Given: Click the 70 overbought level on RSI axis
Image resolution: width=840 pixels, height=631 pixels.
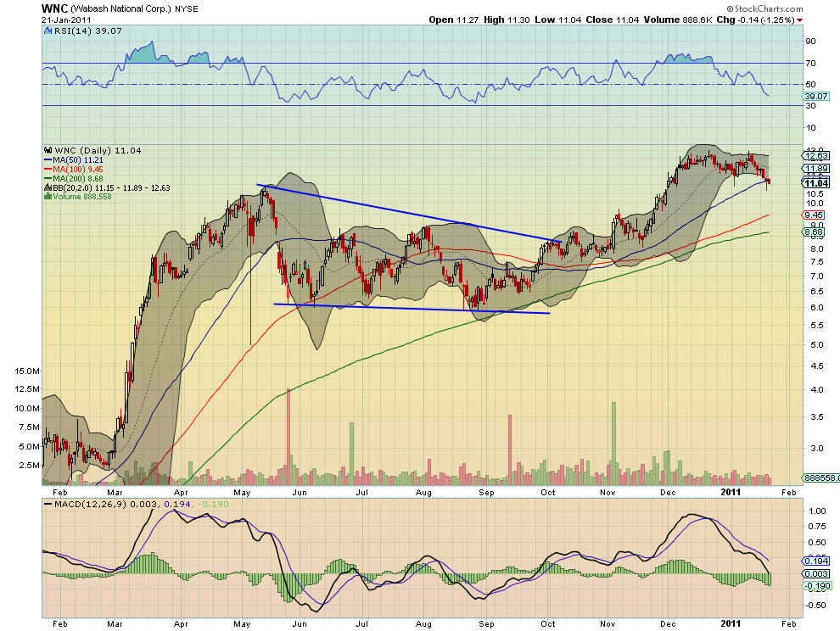Looking at the screenshot, I should 810,64.
